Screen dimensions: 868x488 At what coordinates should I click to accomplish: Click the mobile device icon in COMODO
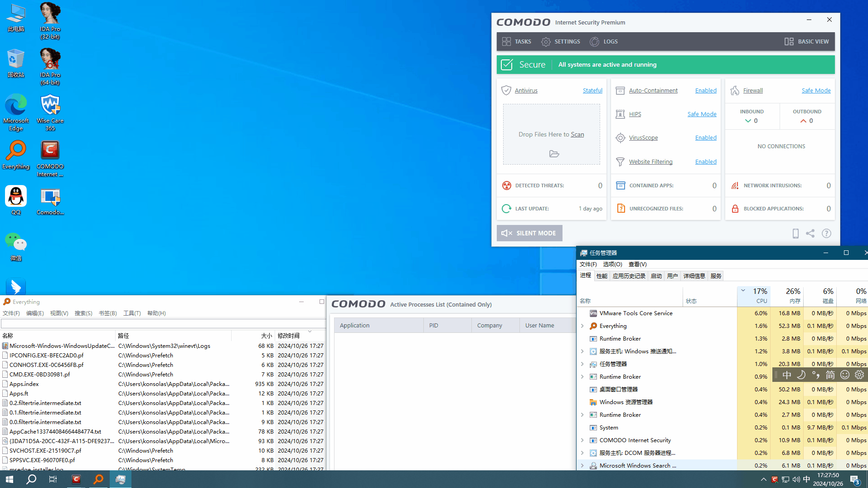click(x=795, y=234)
